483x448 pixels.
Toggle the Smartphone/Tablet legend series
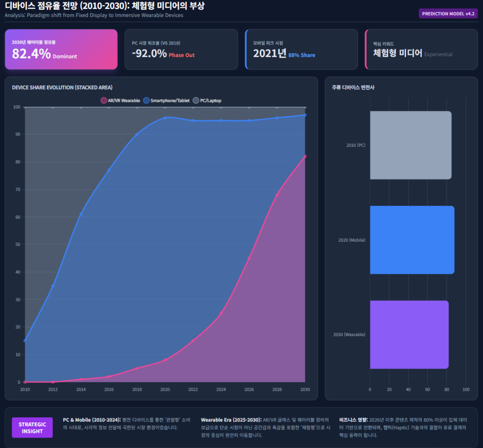pos(166,101)
